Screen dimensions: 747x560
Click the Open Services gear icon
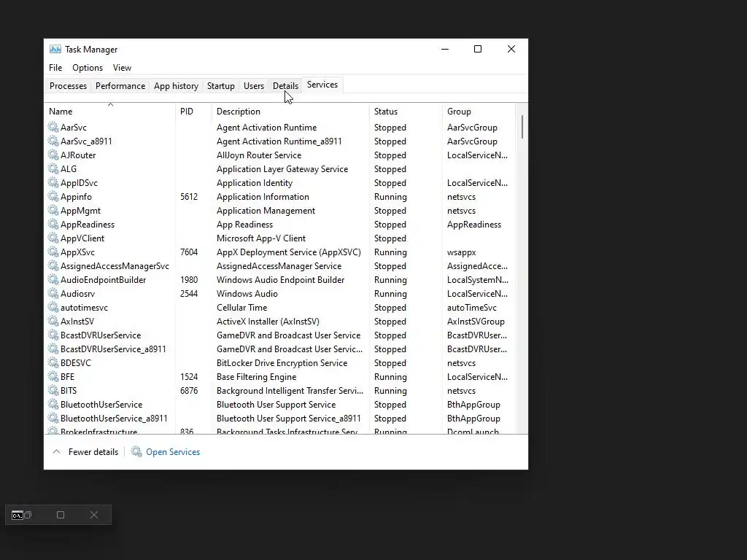[136, 451]
